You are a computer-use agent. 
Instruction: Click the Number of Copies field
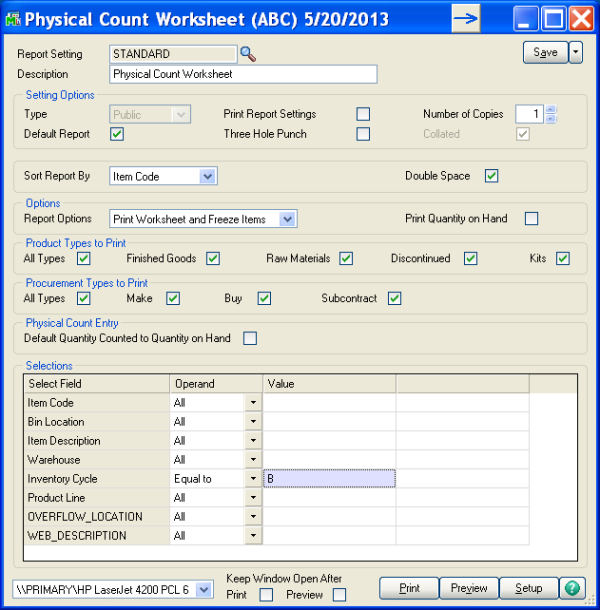pyautogui.click(x=529, y=114)
